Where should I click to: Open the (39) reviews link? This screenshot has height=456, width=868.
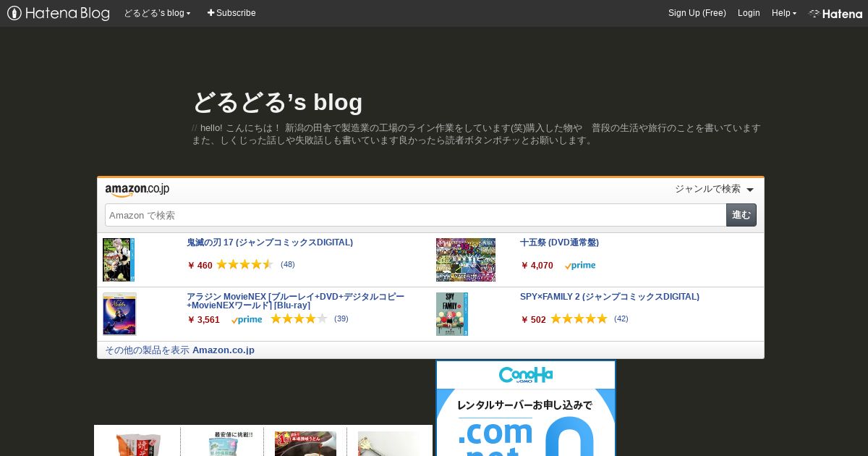tap(341, 318)
